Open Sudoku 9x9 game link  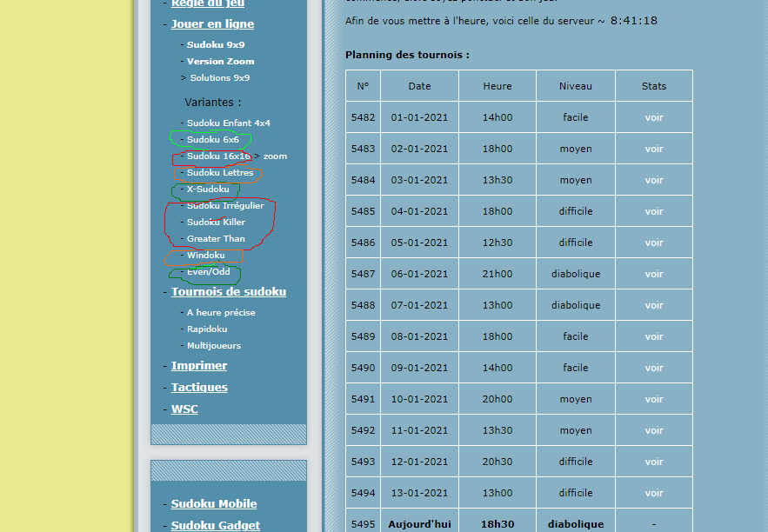(x=216, y=44)
